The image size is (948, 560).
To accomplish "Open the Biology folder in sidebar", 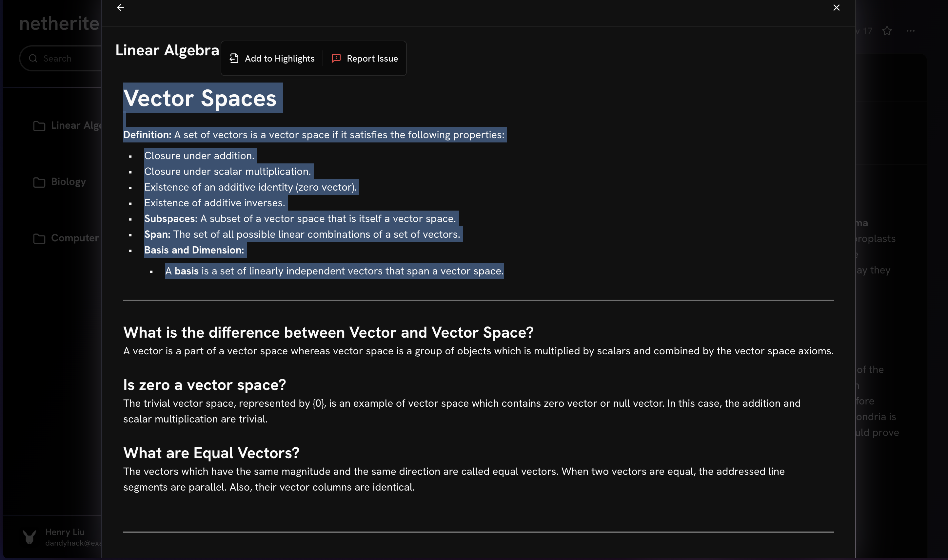I will coord(69,182).
